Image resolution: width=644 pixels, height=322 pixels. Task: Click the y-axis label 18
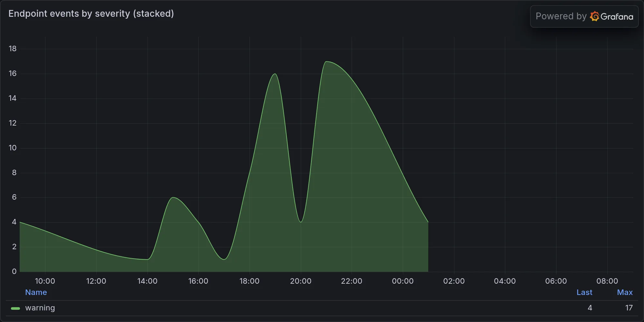tap(13, 49)
